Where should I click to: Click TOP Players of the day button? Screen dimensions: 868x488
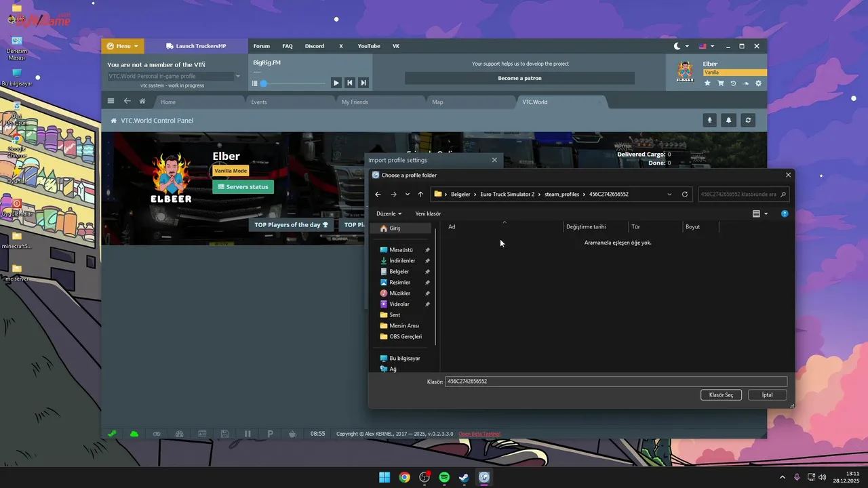coord(291,224)
